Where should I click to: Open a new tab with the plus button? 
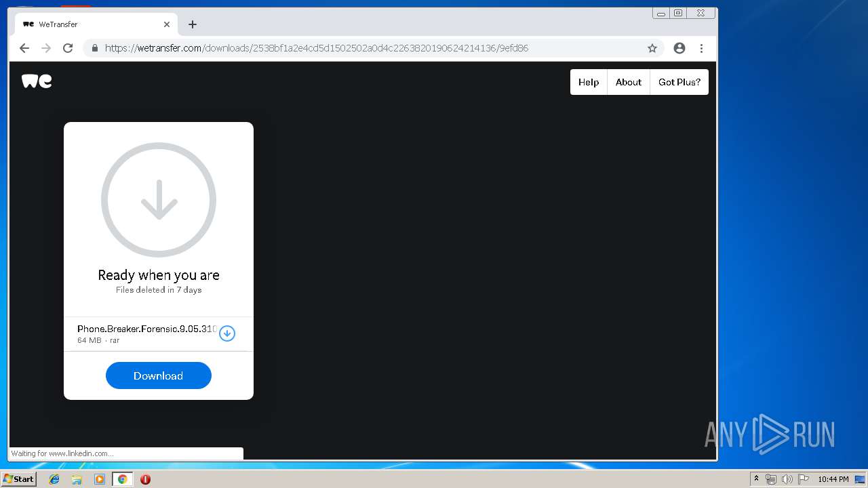[x=193, y=24]
